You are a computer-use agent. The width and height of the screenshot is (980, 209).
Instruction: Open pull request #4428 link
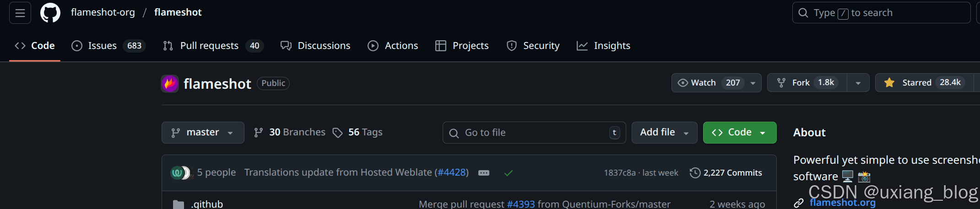click(451, 172)
